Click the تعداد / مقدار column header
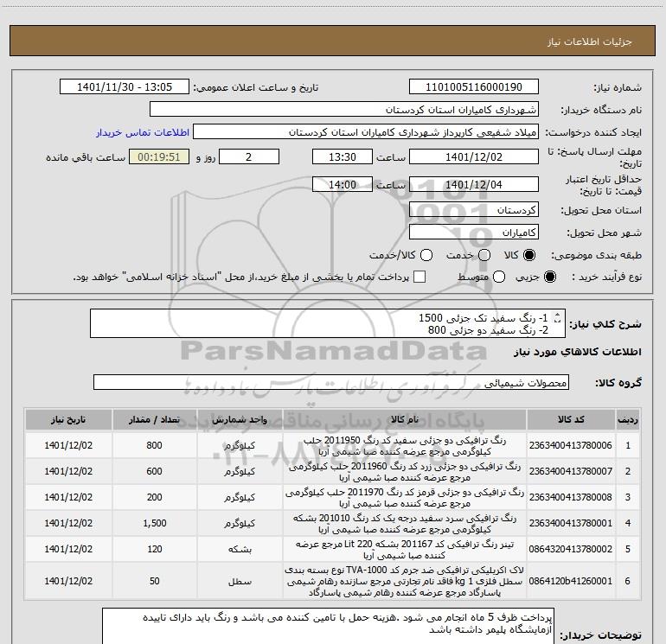The image size is (666, 644). (154, 420)
